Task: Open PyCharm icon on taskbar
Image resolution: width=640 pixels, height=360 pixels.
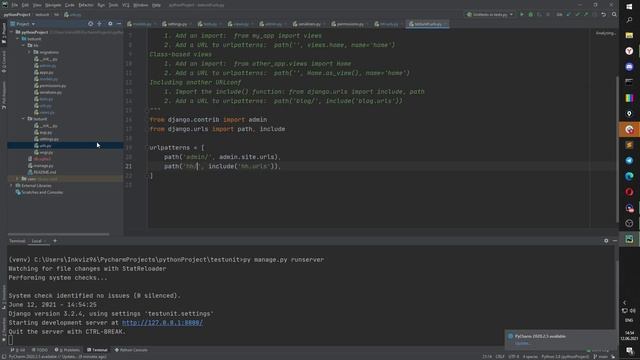Action: (629, 239)
